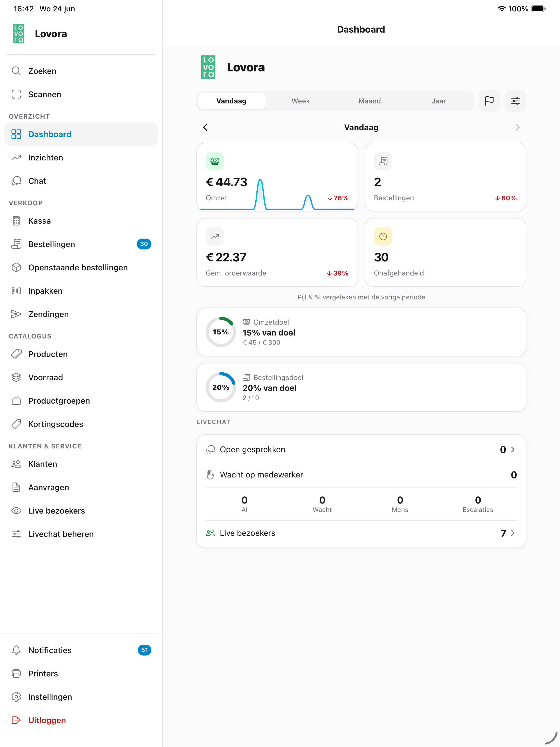Click the Productgroepen icon
Image resolution: width=560 pixels, height=747 pixels.
pyautogui.click(x=16, y=401)
